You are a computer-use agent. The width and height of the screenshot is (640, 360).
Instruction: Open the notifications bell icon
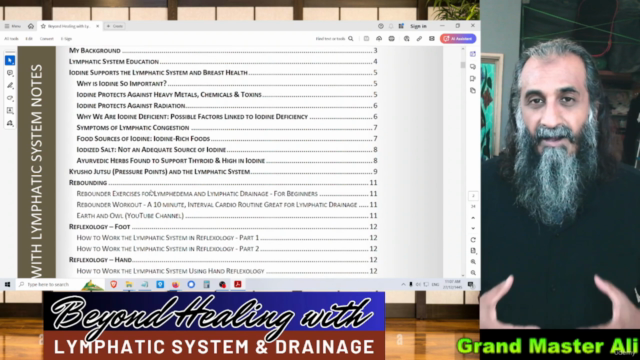[391, 26]
